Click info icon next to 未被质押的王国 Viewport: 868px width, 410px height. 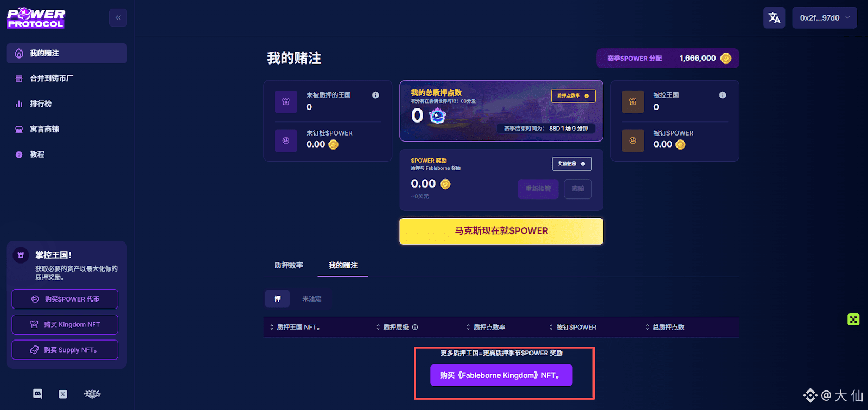(x=375, y=95)
